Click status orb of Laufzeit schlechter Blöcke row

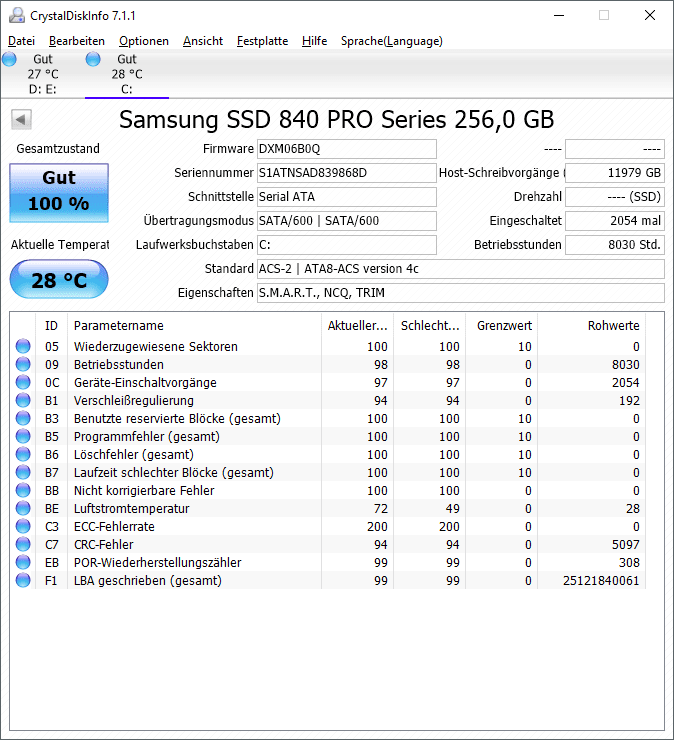point(23,472)
